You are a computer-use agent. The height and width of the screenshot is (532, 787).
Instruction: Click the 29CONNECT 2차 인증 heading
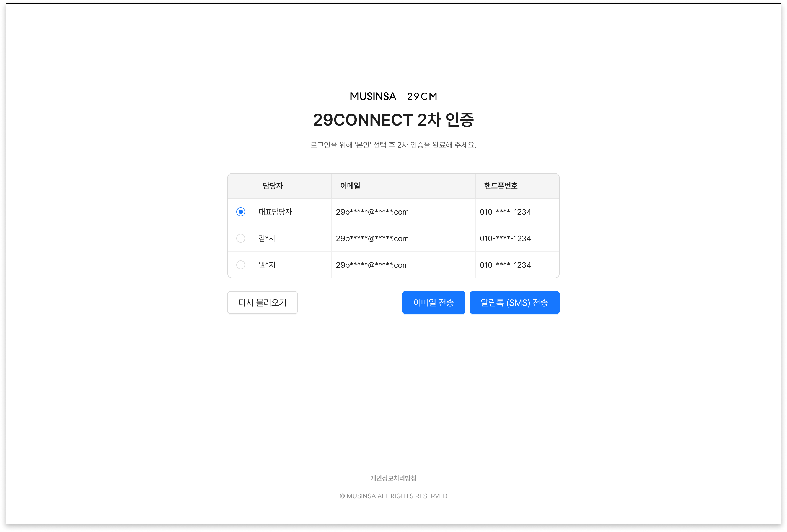pyautogui.click(x=393, y=120)
